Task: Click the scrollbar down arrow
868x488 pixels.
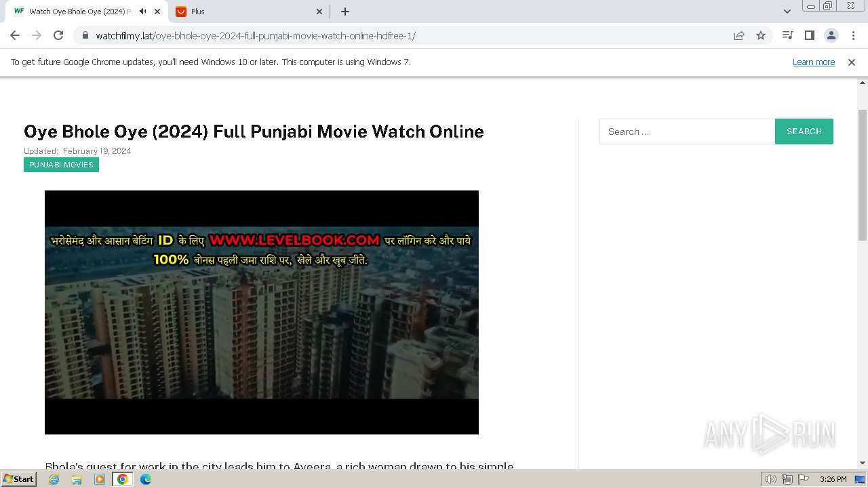Action: 863,463
